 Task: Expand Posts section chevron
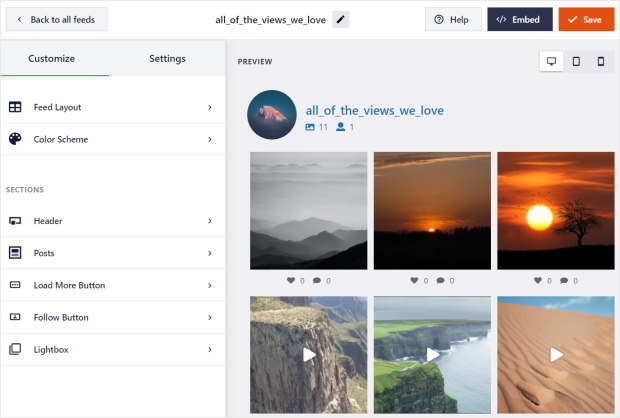[210, 253]
